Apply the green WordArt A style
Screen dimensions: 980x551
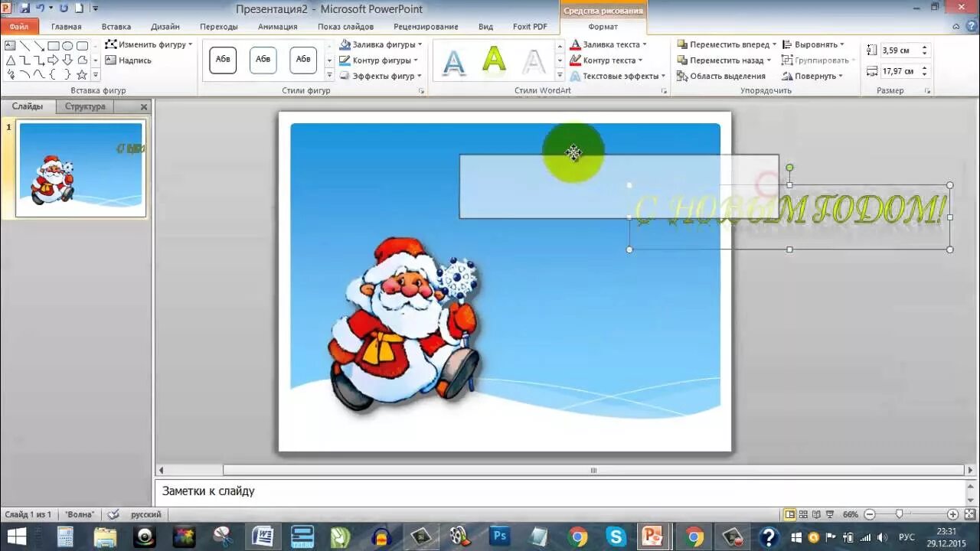click(495, 60)
